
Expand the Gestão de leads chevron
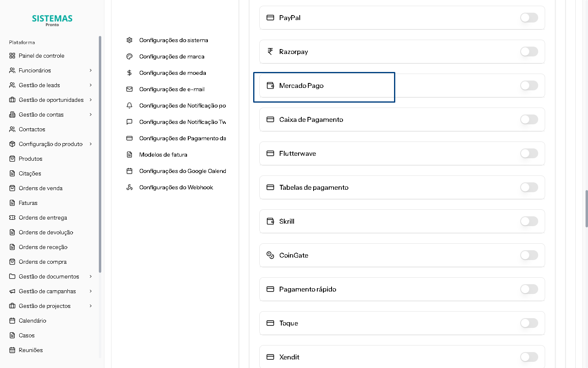(x=91, y=85)
